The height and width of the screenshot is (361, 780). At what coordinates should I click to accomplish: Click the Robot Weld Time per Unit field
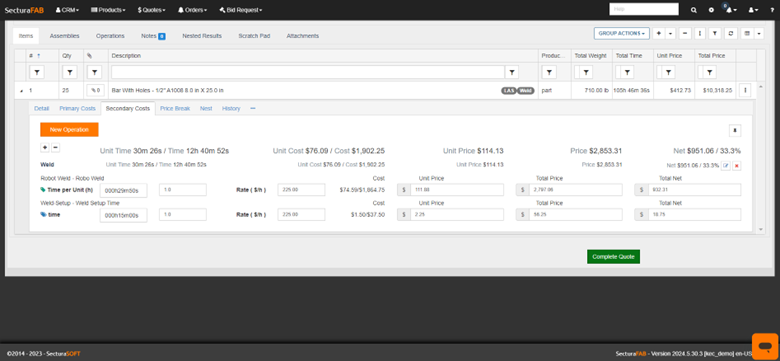pos(123,190)
